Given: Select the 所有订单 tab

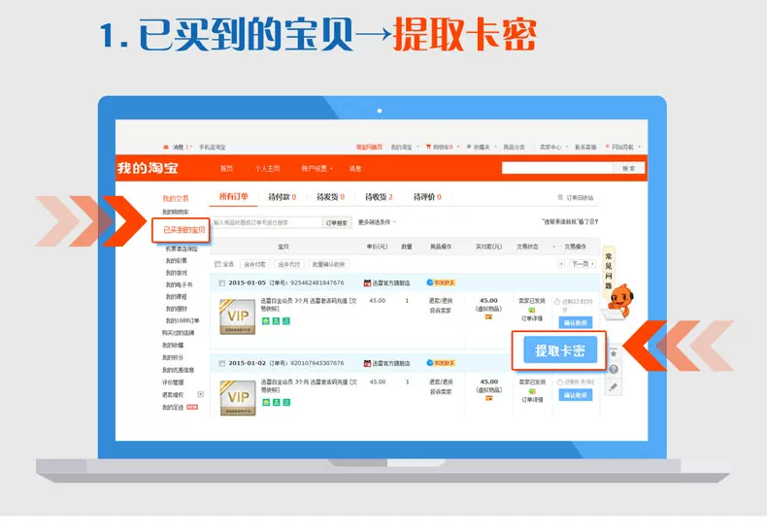Looking at the screenshot, I should [233, 196].
